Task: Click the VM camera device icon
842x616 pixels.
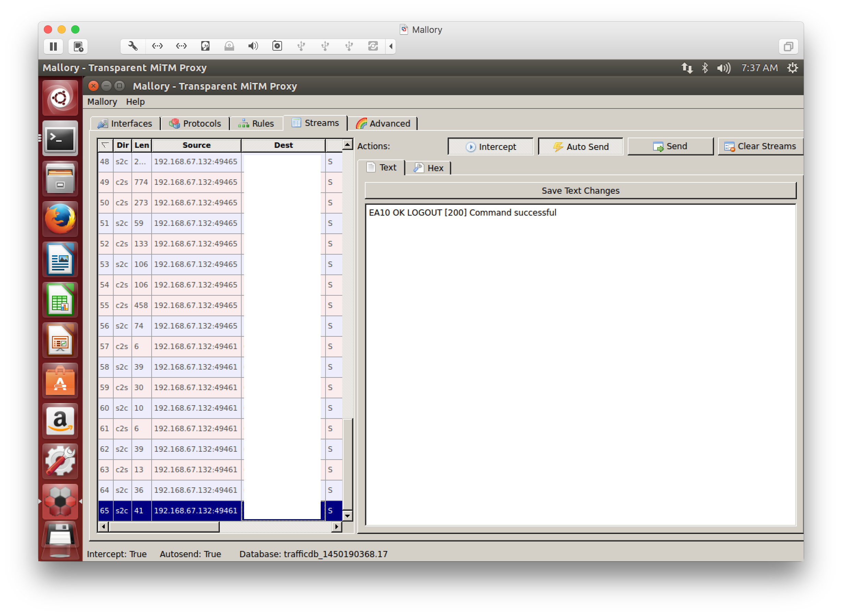Action: tap(277, 46)
